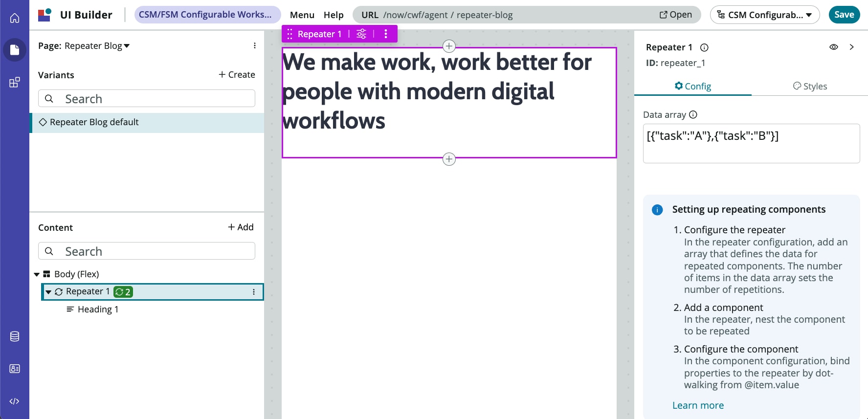Collapse the right configuration panel
The width and height of the screenshot is (868, 419).
coord(852,47)
